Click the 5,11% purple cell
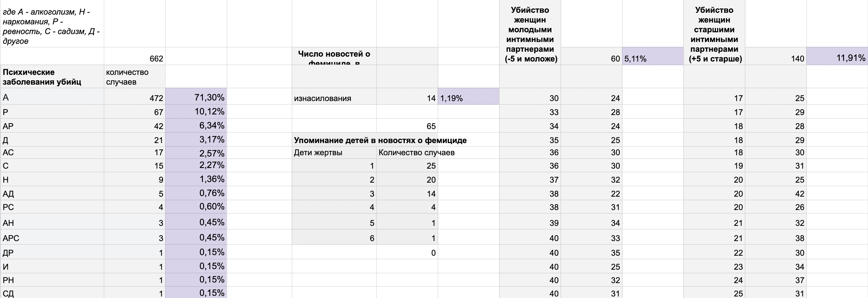 [653, 56]
